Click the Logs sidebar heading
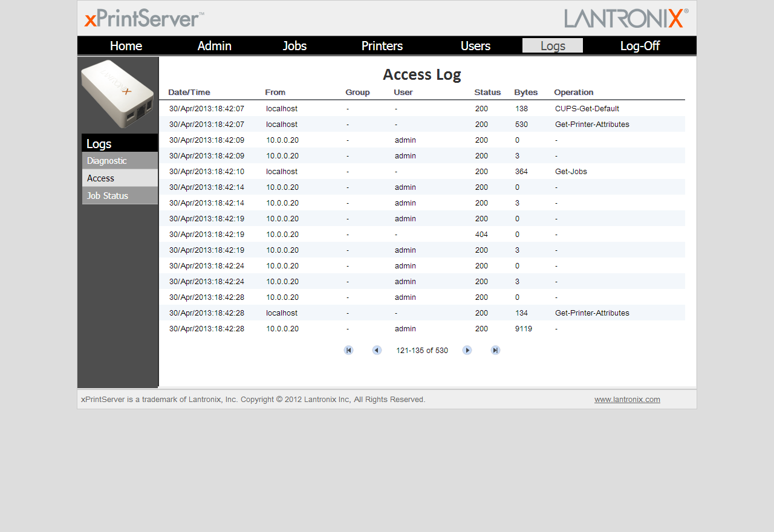 120,143
